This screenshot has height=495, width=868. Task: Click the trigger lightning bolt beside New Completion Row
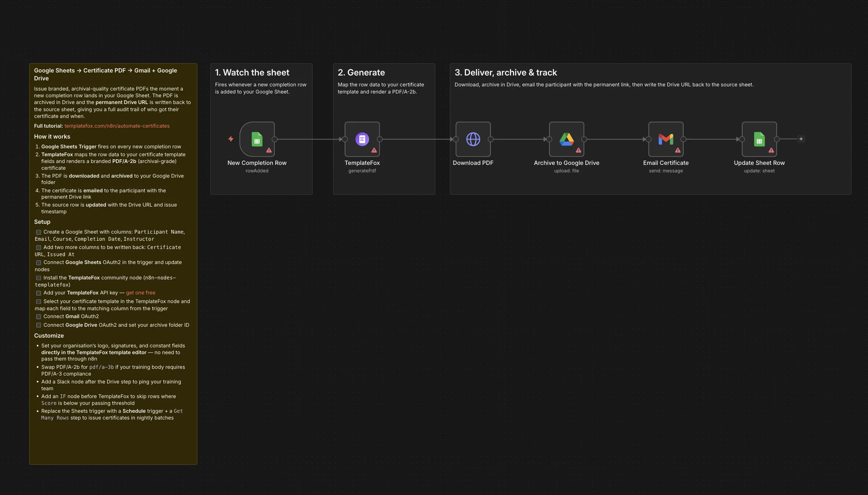(x=231, y=139)
